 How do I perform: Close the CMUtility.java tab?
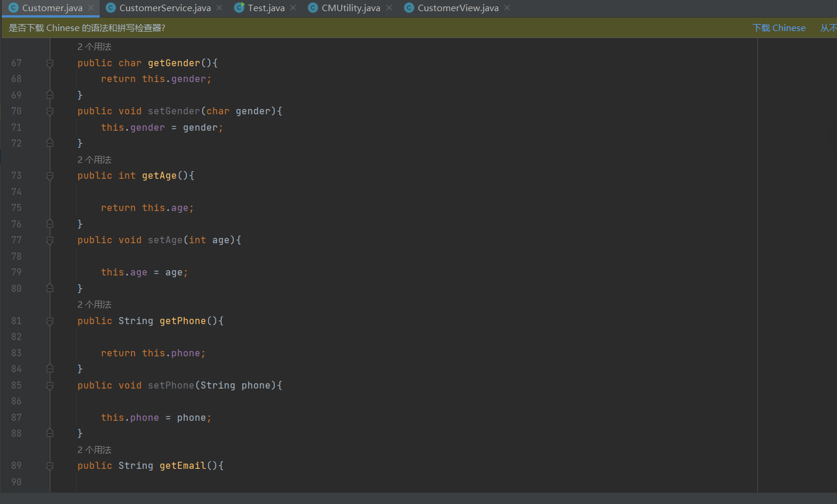pos(389,8)
